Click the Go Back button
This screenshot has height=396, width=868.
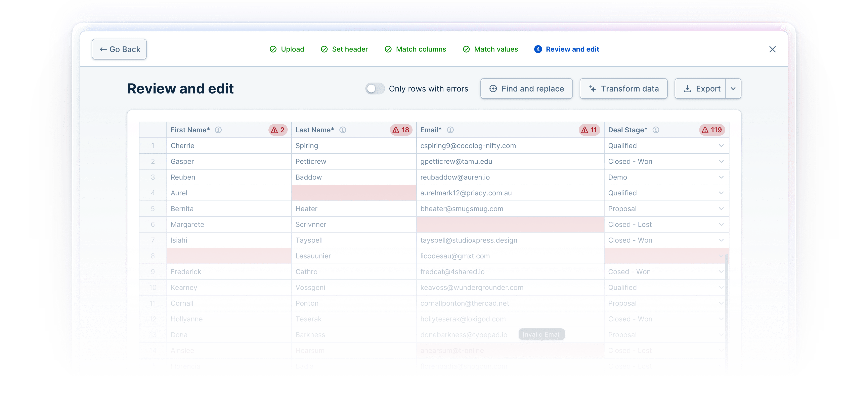coord(119,49)
